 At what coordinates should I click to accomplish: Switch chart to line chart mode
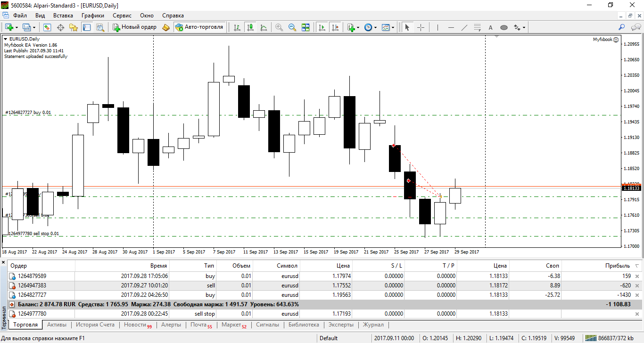click(264, 27)
